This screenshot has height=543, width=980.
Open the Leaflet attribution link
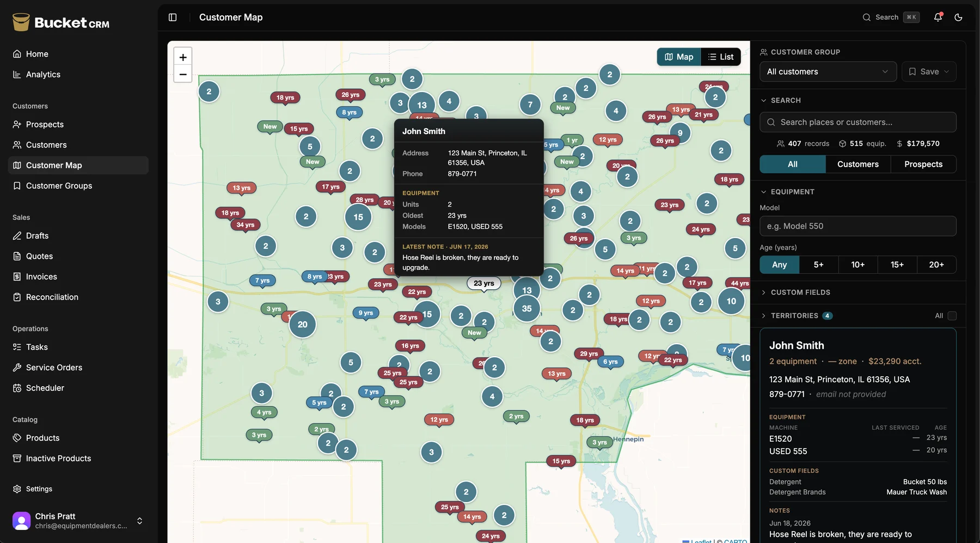(697, 541)
